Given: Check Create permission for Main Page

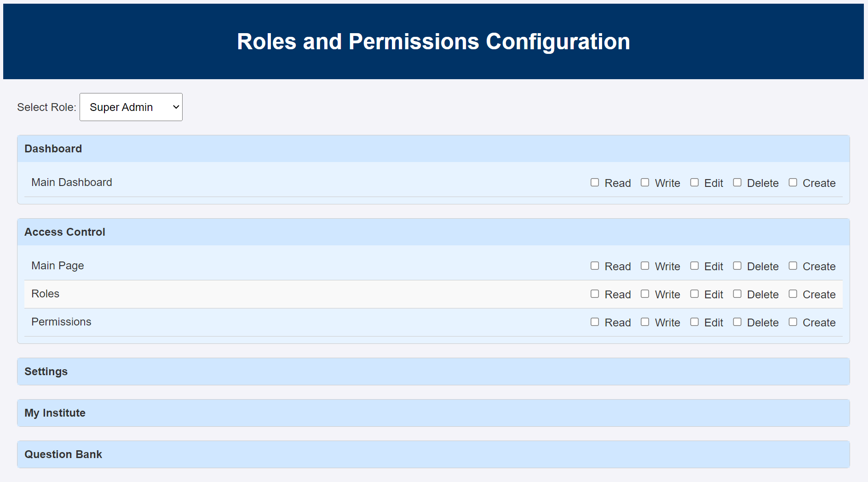Looking at the screenshot, I should [x=793, y=266].
